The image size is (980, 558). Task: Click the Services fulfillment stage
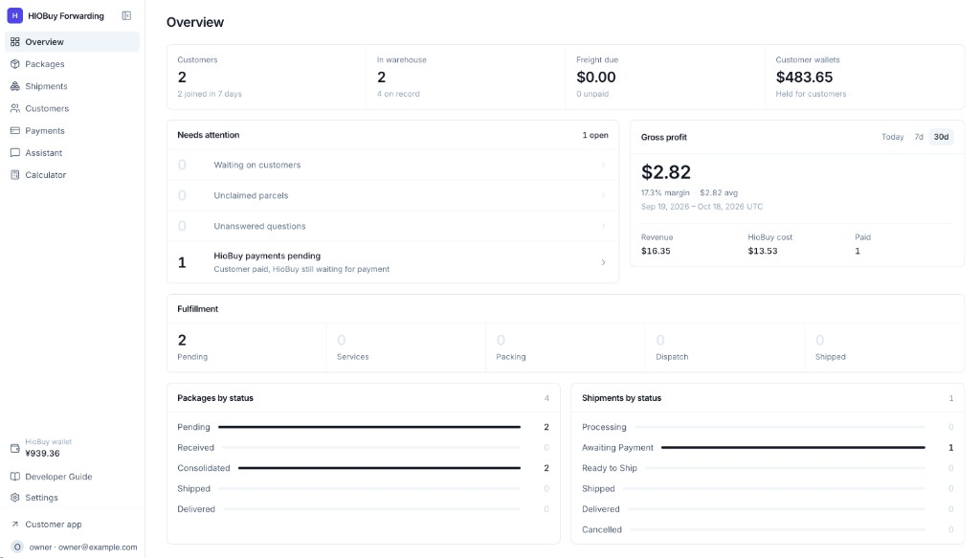pos(406,347)
